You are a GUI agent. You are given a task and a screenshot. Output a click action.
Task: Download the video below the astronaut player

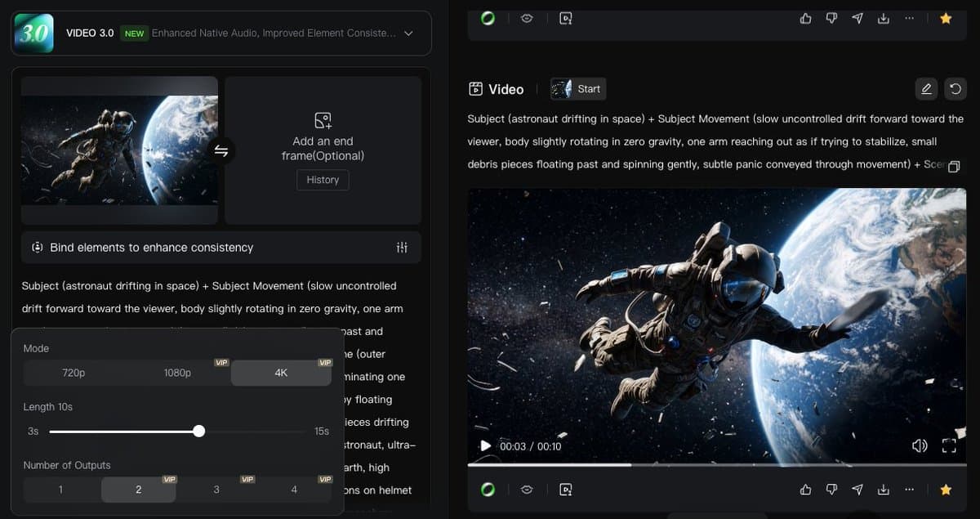883,490
